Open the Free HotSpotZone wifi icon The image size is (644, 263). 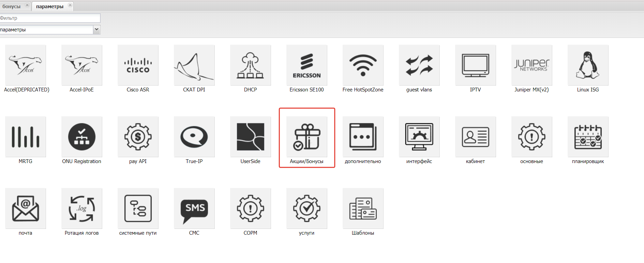pos(363,65)
